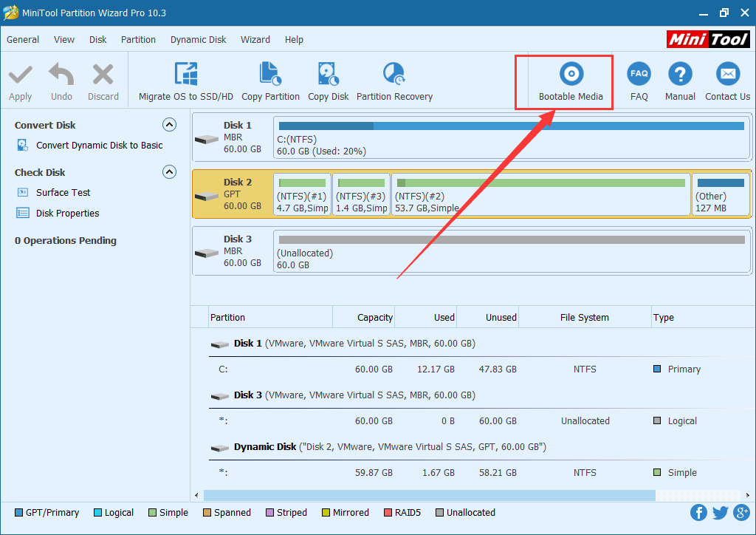Open the Help menu
The height and width of the screenshot is (535, 756).
pyautogui.click(x=294, y=40)
